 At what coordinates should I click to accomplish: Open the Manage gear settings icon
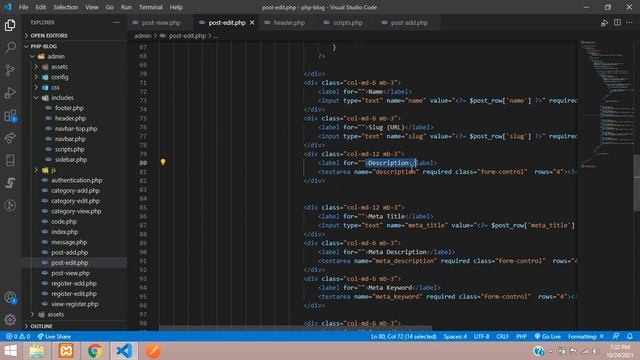10,319
